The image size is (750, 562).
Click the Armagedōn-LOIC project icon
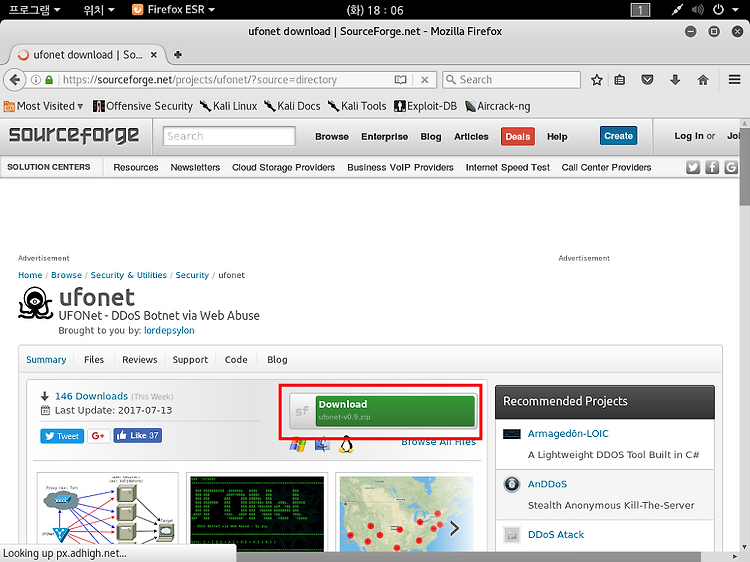512,434
